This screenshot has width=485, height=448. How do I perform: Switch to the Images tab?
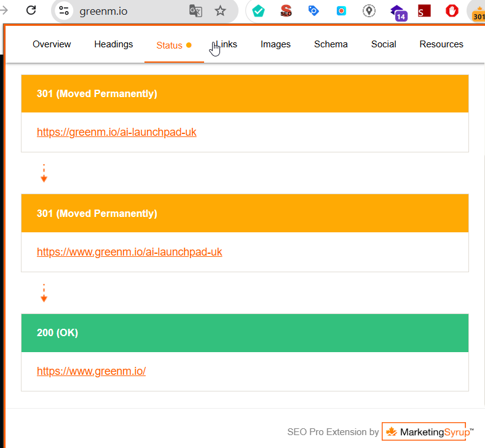tap(275, 44)
